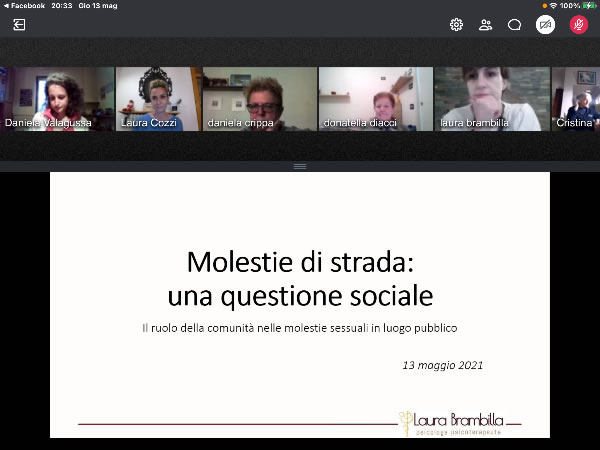Grab the divider handle above the slide
The width and height of the screenshot is (600, 450).
(x=300, y=166)
